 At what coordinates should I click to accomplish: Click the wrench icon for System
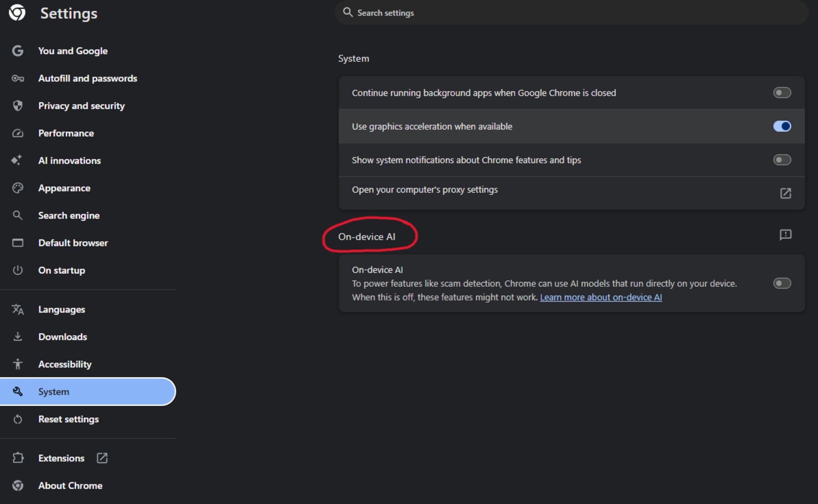17,392
